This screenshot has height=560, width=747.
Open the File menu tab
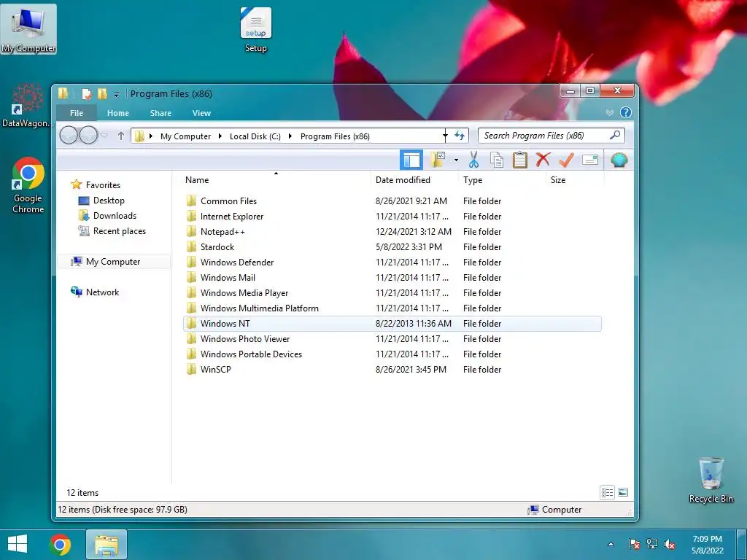pos(76,113)
